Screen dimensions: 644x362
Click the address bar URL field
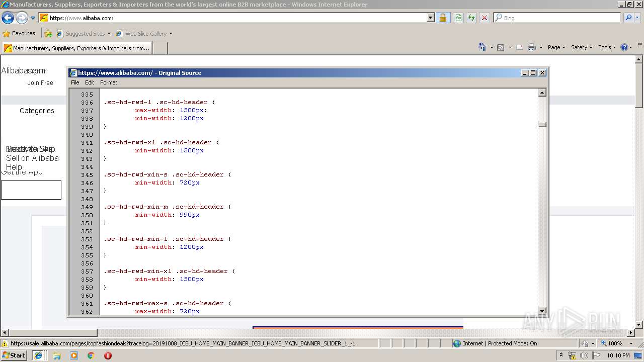pyautogui.click(x=232, y=18)
